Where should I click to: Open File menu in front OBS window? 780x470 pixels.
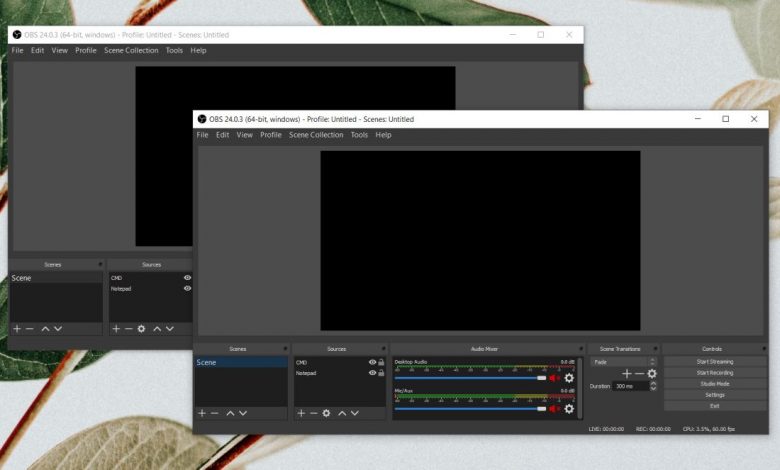202,135
